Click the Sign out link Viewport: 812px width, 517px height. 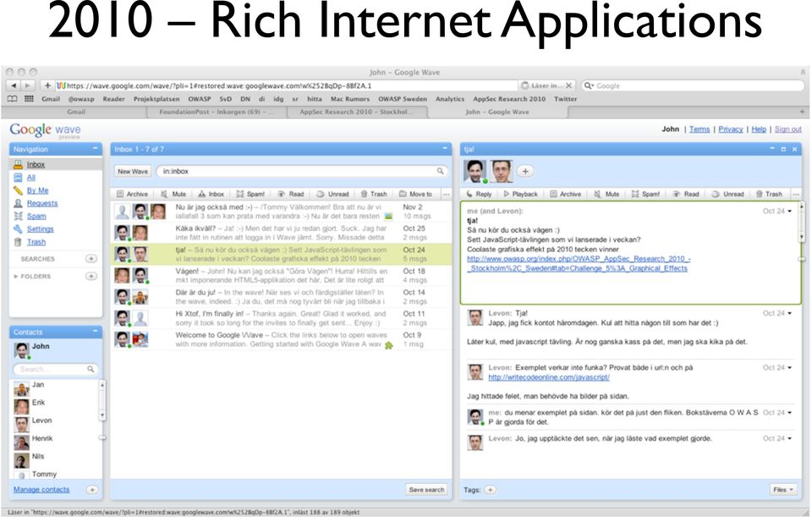[x=787, y=129]
